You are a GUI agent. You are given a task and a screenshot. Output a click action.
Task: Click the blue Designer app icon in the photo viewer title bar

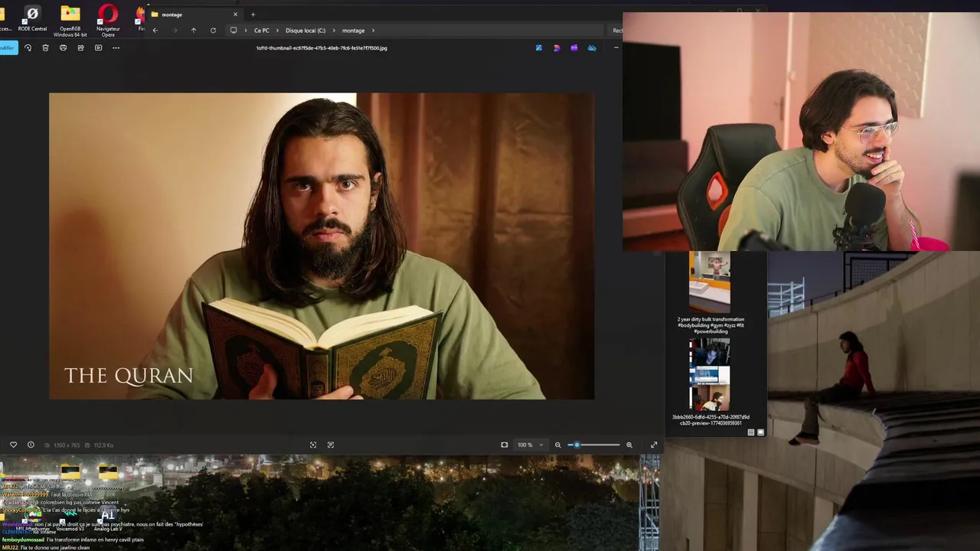539,47
